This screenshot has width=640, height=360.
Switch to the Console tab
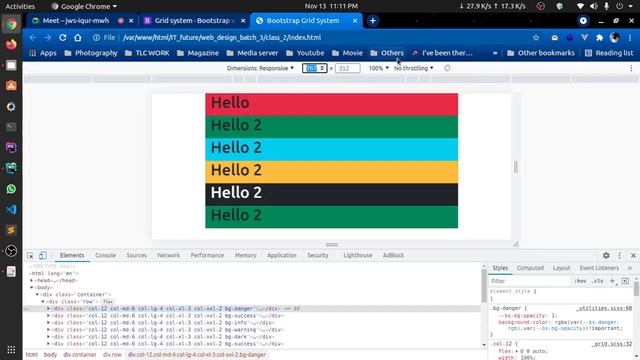click(x=105, y=256)
